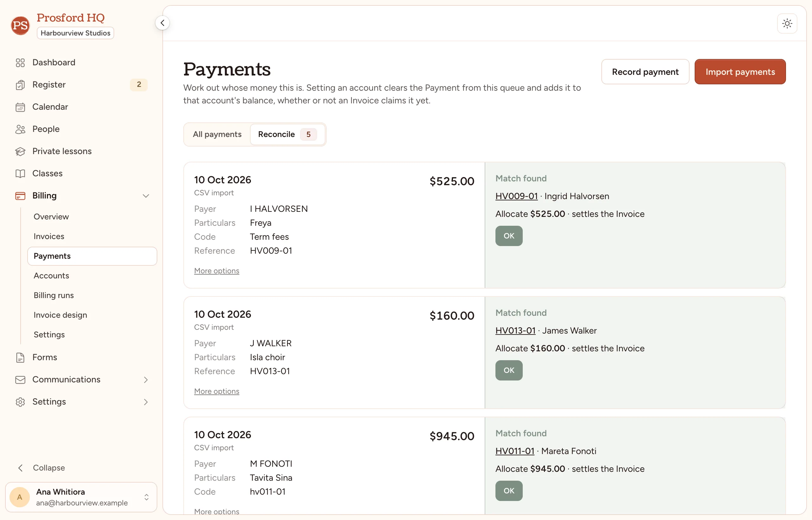Click particulars value Isla choir
Screen dimensions: 812x520
coord(267,357)
